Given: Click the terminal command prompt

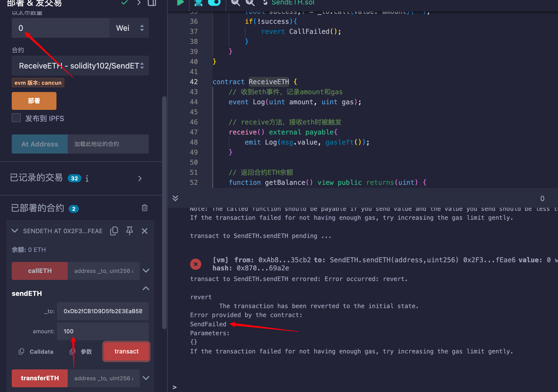Looking at the screenshot, I should point(174,387).
